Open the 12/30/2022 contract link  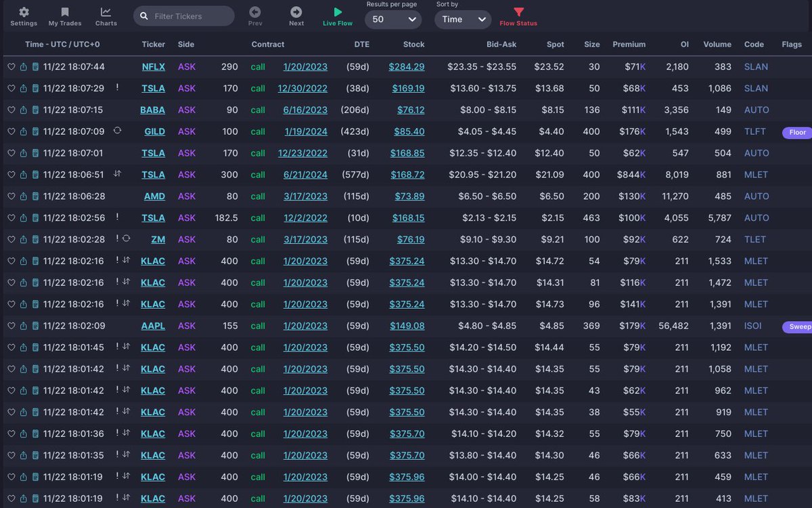pos(302,88)
